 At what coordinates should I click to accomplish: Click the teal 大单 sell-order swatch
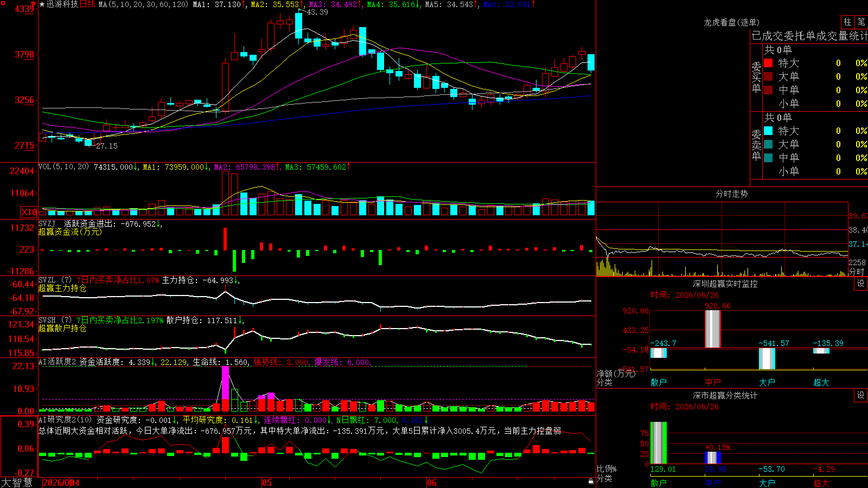tap(768, 144)
